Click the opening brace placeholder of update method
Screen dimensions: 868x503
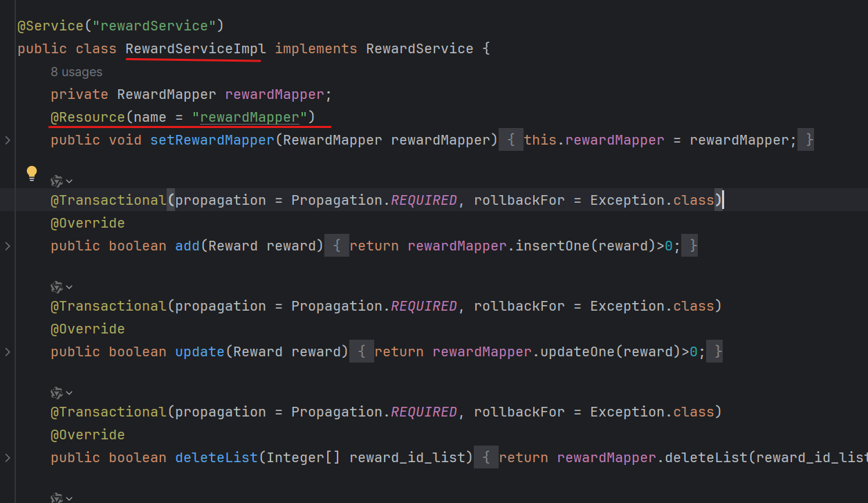(361, 352)
